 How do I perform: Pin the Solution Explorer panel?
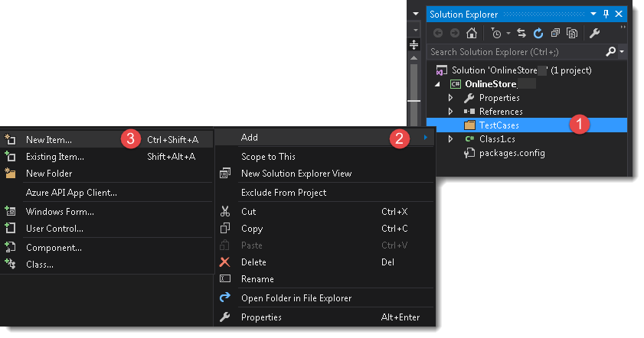point(606,15)
